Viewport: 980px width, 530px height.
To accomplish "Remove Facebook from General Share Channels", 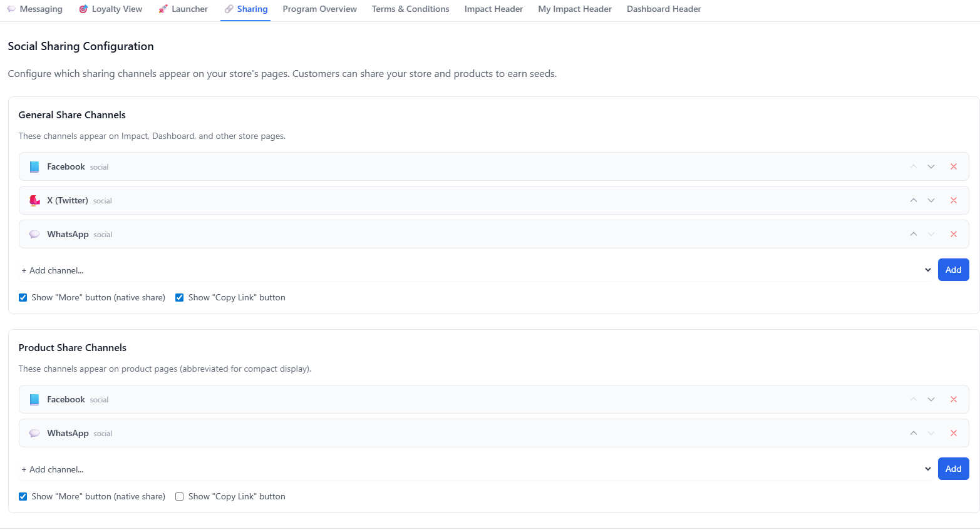I will pos(953,166).
